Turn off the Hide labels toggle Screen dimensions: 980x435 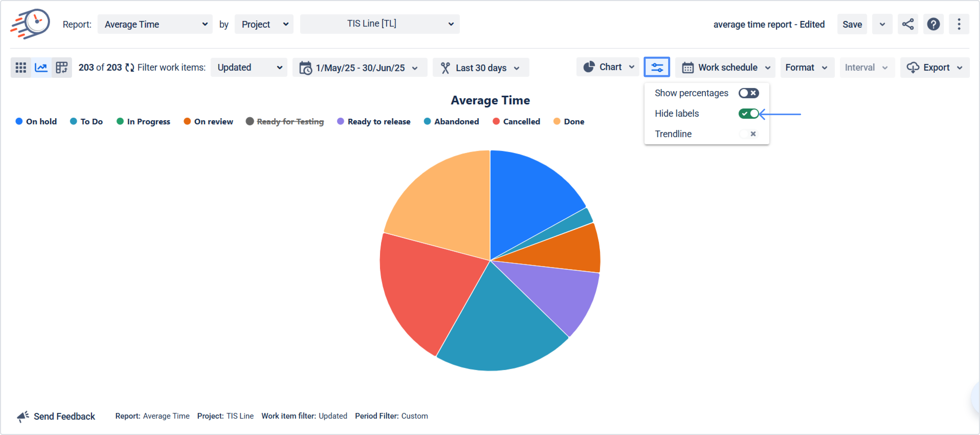pyautogui.click(x=748, y=114)
